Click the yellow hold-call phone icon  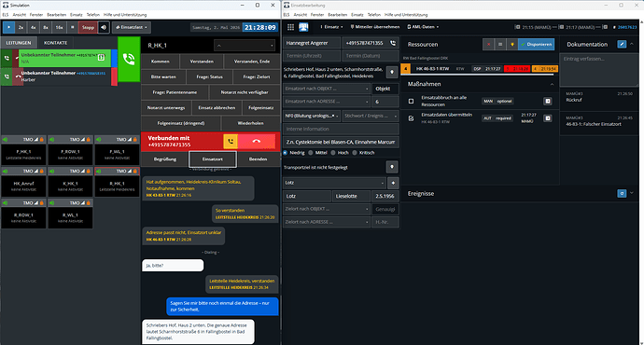pos(231,141)
